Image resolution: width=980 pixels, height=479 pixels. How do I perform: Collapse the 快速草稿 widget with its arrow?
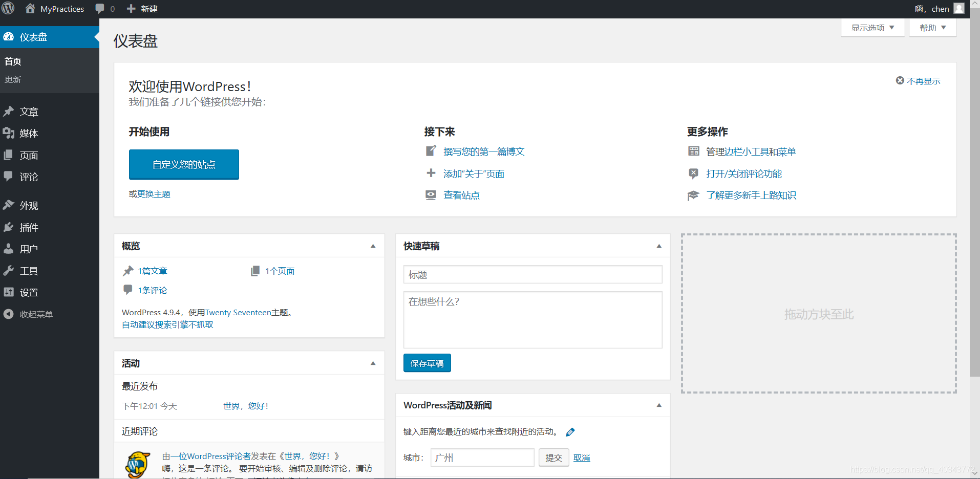coord(659,246)
